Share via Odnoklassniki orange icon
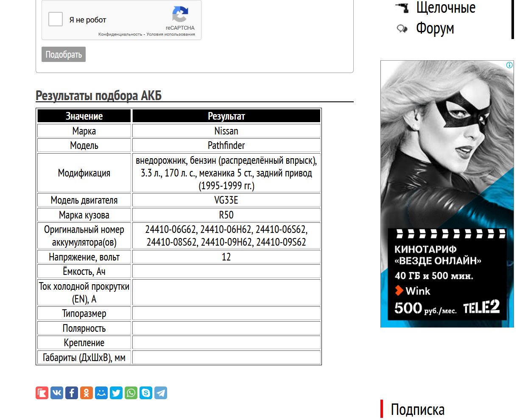528x420 pixels. click(x=87, y=393)
